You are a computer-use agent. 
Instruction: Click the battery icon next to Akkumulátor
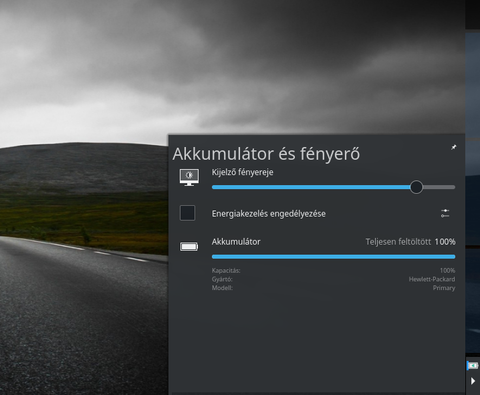coord(189,247)
